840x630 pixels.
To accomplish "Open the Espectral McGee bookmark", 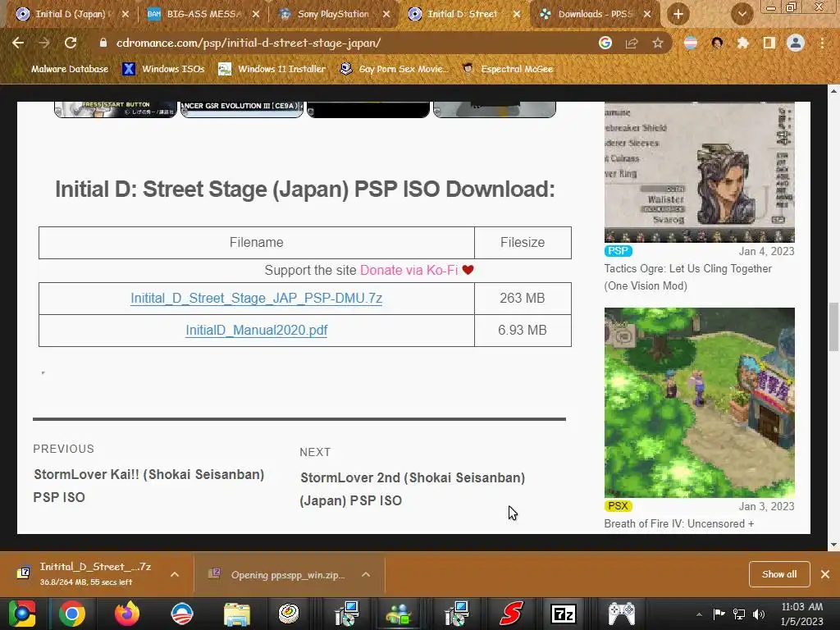I will 508,69.
